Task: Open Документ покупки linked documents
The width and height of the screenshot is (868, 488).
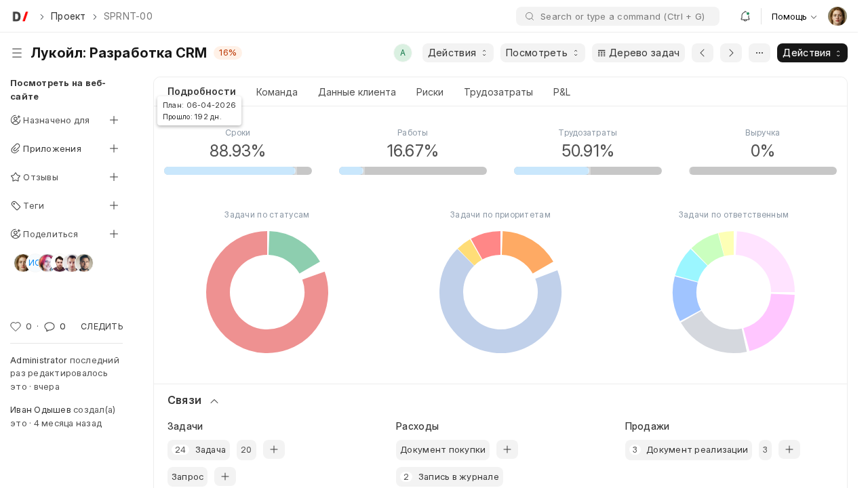Action: coord(443,449)
